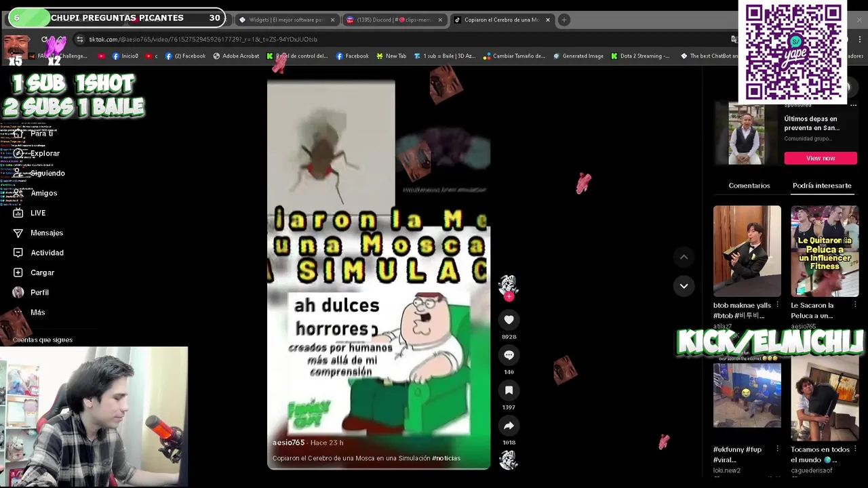Click the loki.new2 author name
Viewport: 868px width, 488px height.
pos(726,470)
